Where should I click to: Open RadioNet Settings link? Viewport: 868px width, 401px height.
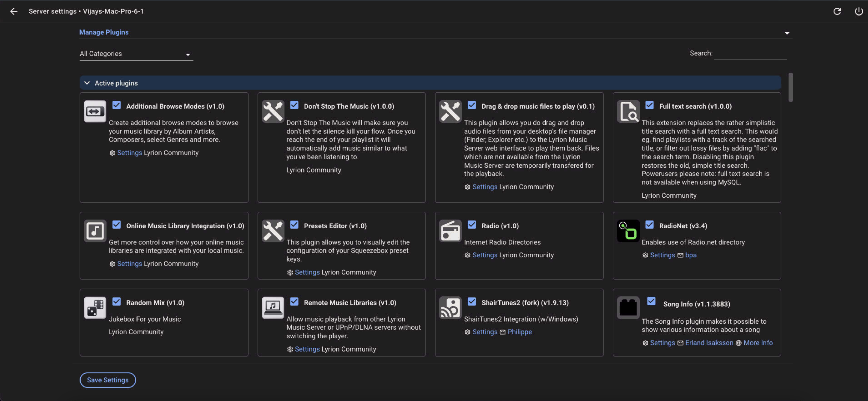[662, 255]
